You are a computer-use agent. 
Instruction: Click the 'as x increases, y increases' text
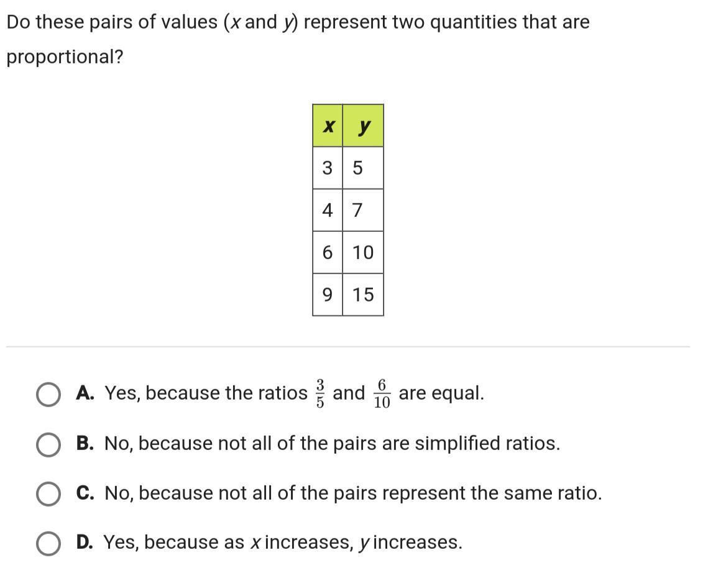pos(282,543)
